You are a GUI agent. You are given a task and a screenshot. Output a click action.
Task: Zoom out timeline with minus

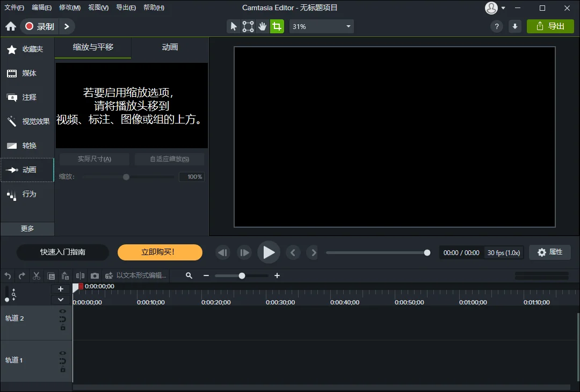206,275
